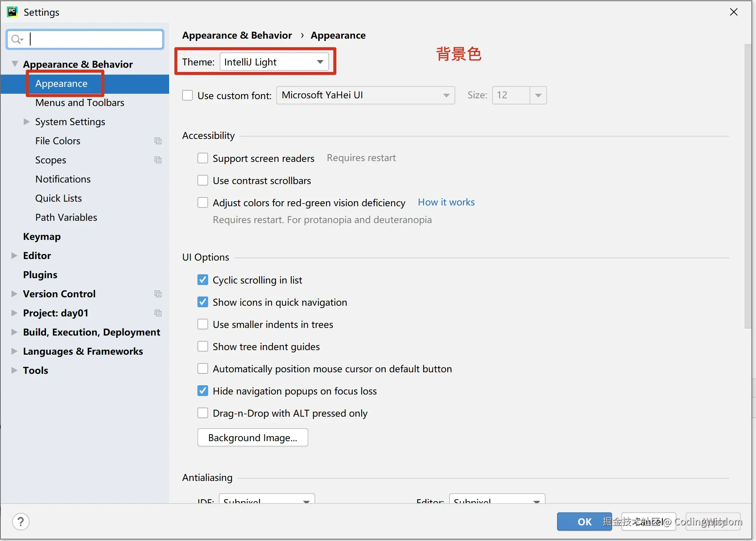Select Menus and Toolbars settings page
The width and height of the screenshot is (756, 541).
tap(80, 103)
